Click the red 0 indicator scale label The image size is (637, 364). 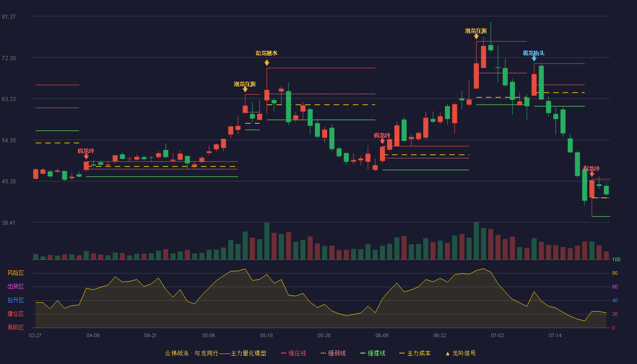tap(613, 328)
